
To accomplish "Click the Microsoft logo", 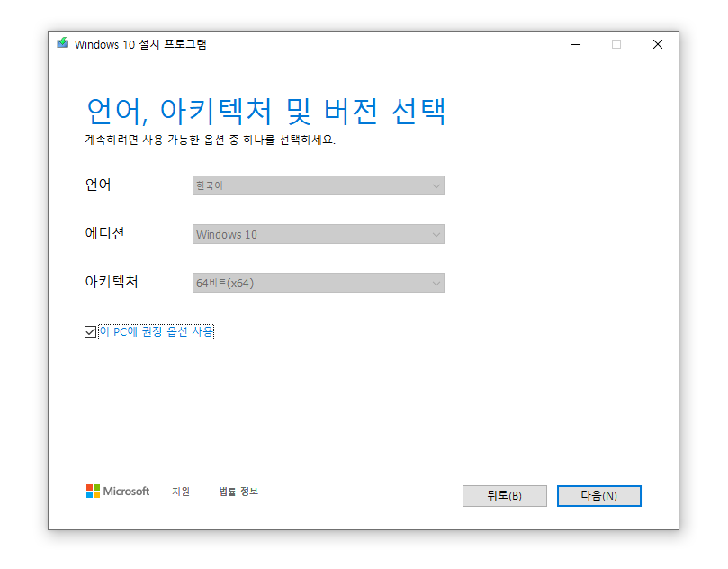I will click(118, 491).
